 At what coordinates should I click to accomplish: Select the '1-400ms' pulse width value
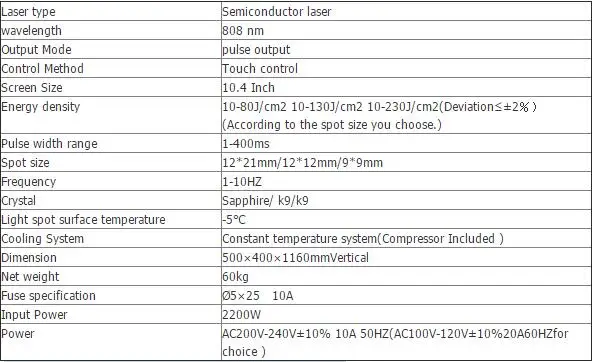point(246,143)
